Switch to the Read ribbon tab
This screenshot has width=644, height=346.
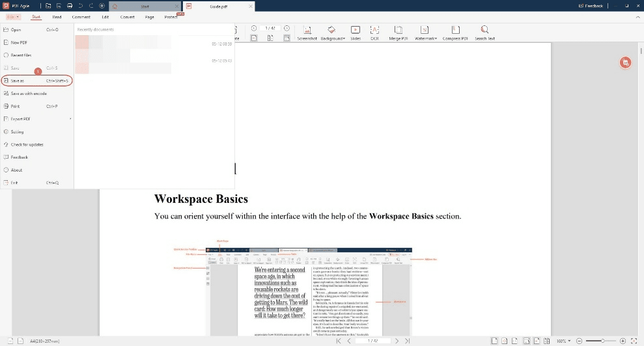pos(57,17)
